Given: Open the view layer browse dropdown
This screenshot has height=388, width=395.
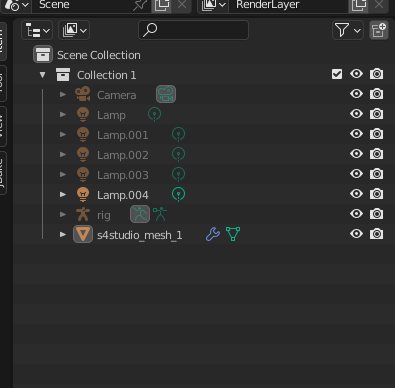Looking at the screenshot, I should click(213, 5).
